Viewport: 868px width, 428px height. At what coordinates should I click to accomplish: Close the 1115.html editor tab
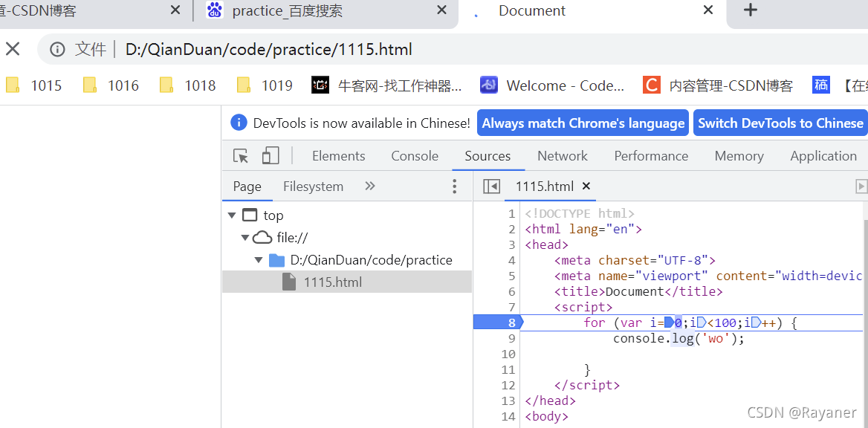click(x=587, y=186)
